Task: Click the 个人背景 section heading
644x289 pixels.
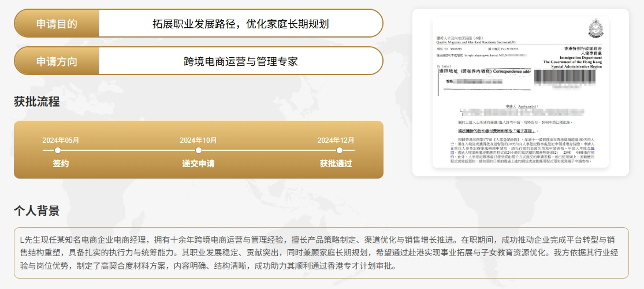Action: click(36, 211)
